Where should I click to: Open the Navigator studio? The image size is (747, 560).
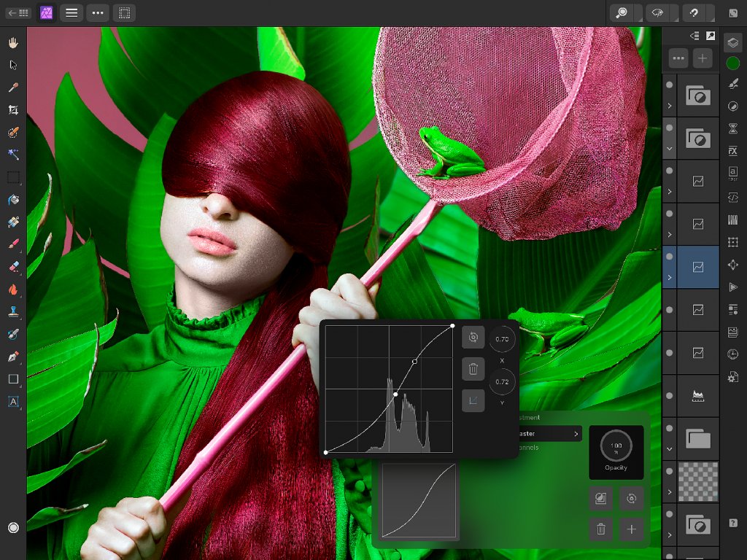(732, 265)
